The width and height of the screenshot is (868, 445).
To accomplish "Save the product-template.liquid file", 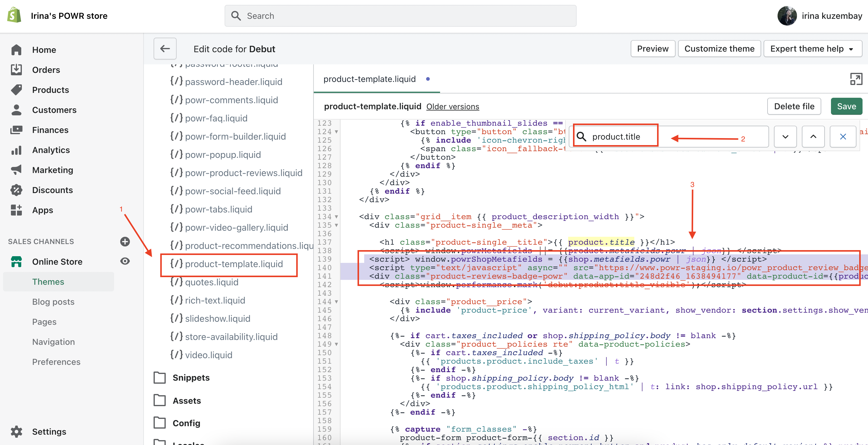I will point(846,107).
